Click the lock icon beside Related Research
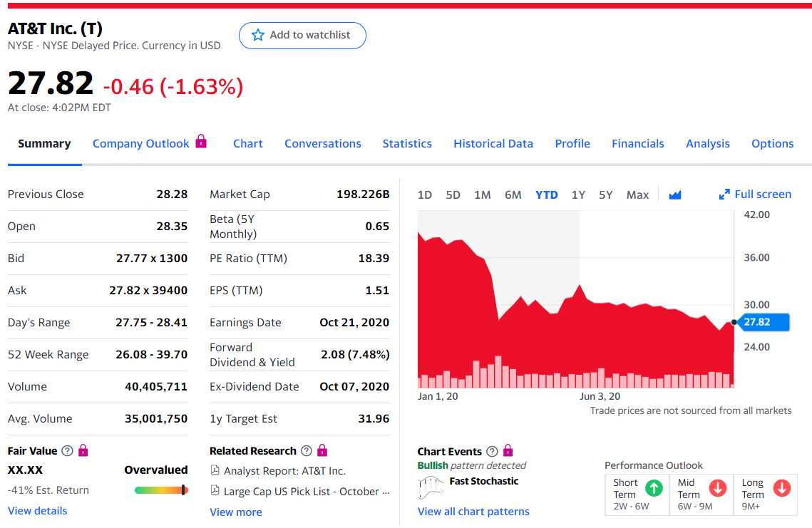This screenshot has height=528, width=812. [322, 450]
